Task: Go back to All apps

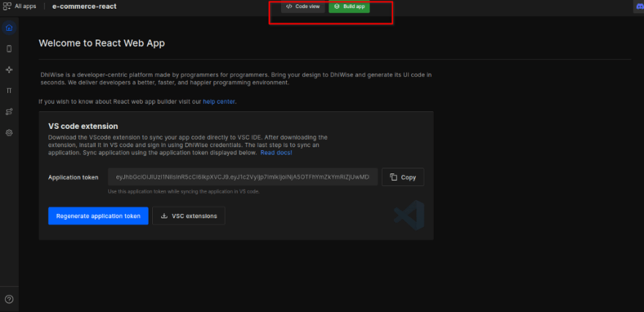Action: (x=26, y=6)
